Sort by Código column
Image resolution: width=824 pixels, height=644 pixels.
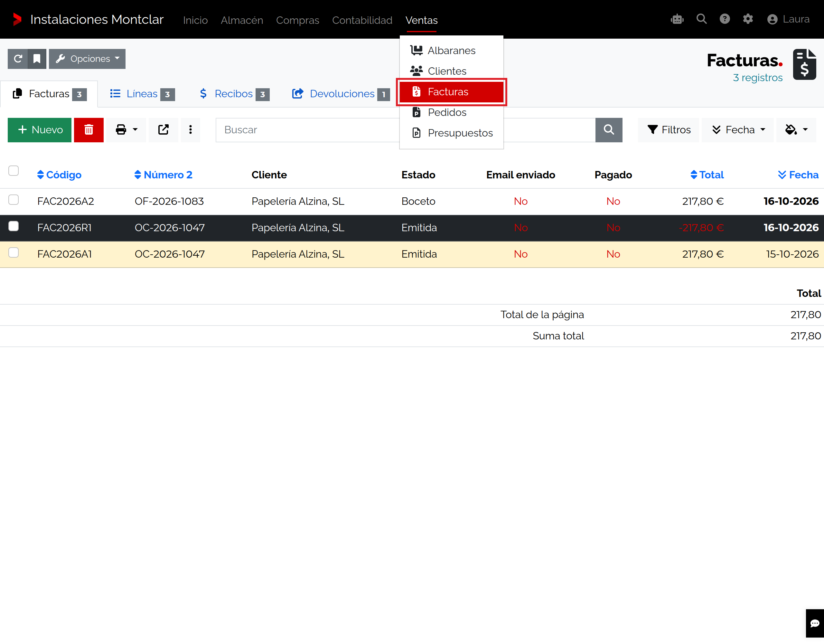pyautogui.click(x=59, y=175)
